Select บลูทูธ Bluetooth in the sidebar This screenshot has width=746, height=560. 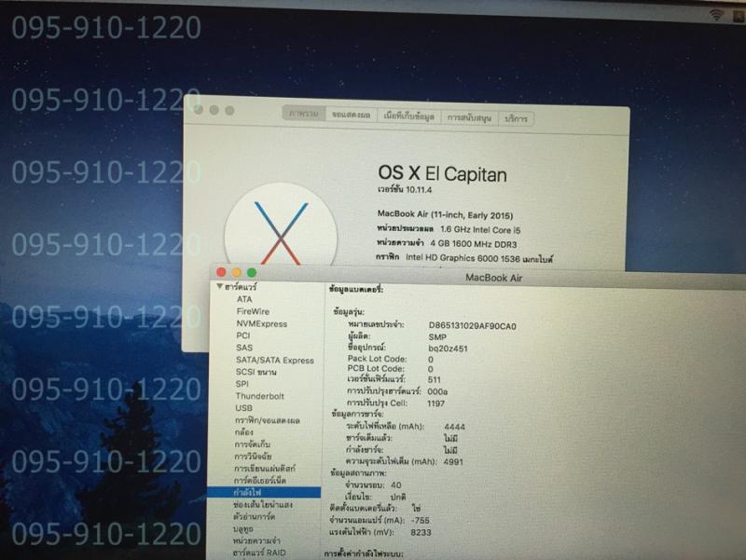(x=243, y=528)
